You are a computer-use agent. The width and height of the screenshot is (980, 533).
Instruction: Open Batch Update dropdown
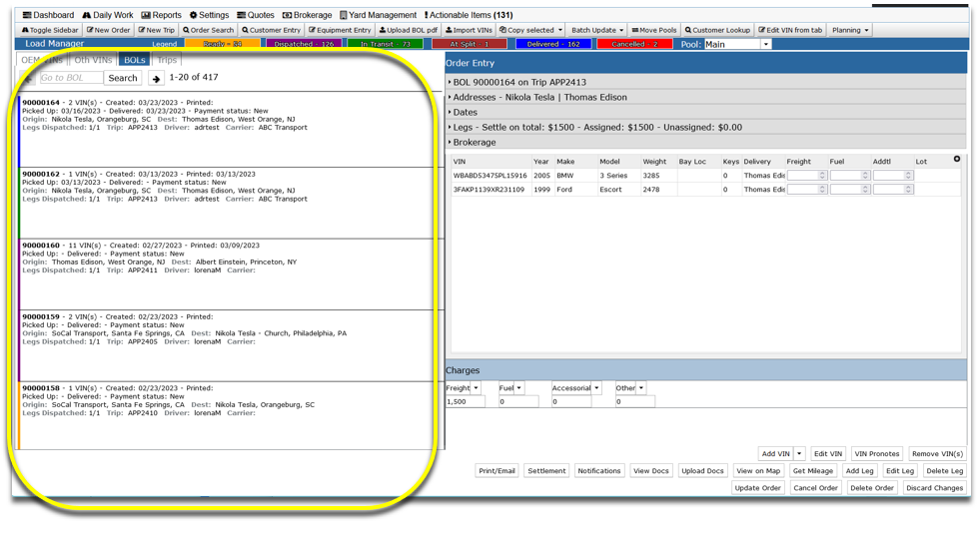596,30
